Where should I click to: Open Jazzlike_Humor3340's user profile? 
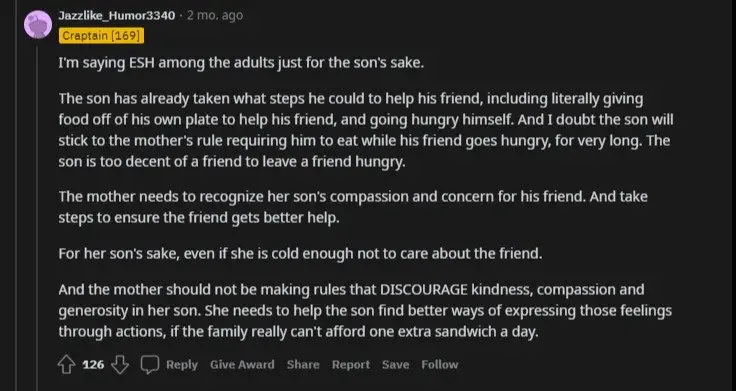pyautogui.click(x=117, y=15)
